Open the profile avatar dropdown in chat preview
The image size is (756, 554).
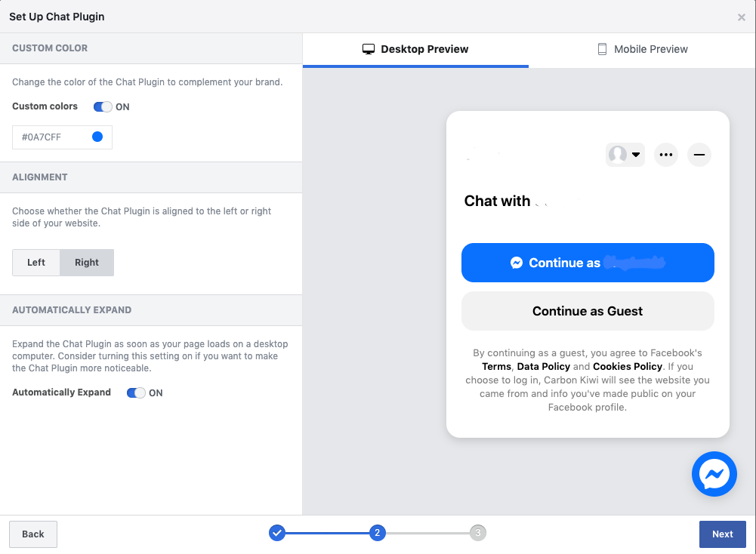click(x=625, y=155)
